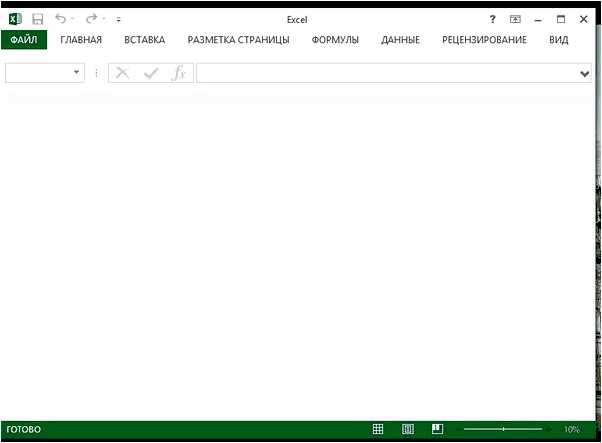Image resolution: width=602 pixels, height=443 pixels.
Task: Open the undo history dropdown arrow
Action: (73, 19)
